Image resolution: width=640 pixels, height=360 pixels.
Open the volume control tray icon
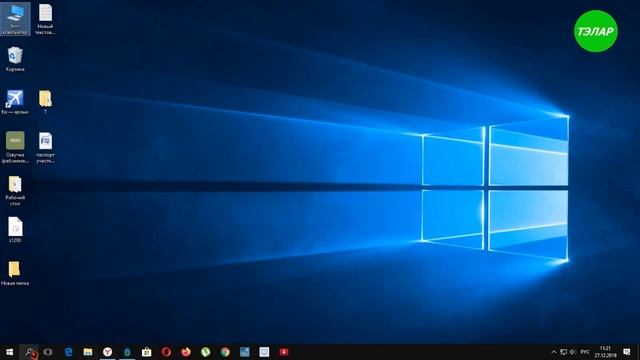point(573,352)
